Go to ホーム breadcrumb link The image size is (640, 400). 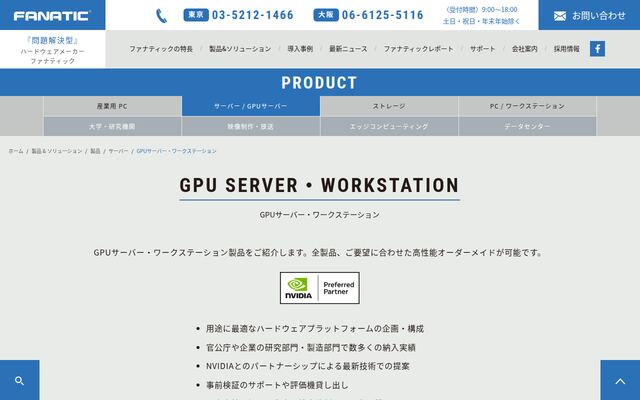tap(16, 151)
